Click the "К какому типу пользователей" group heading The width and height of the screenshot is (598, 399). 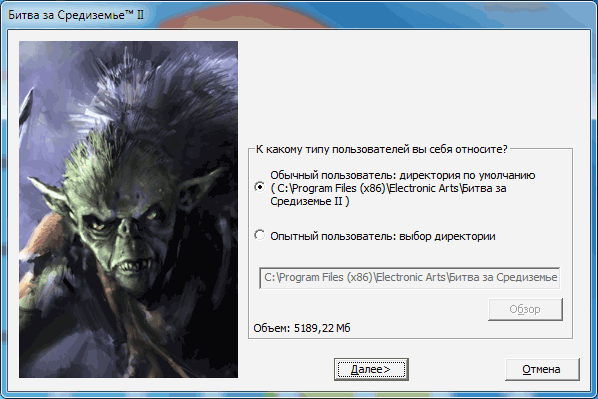pos(381,149)
